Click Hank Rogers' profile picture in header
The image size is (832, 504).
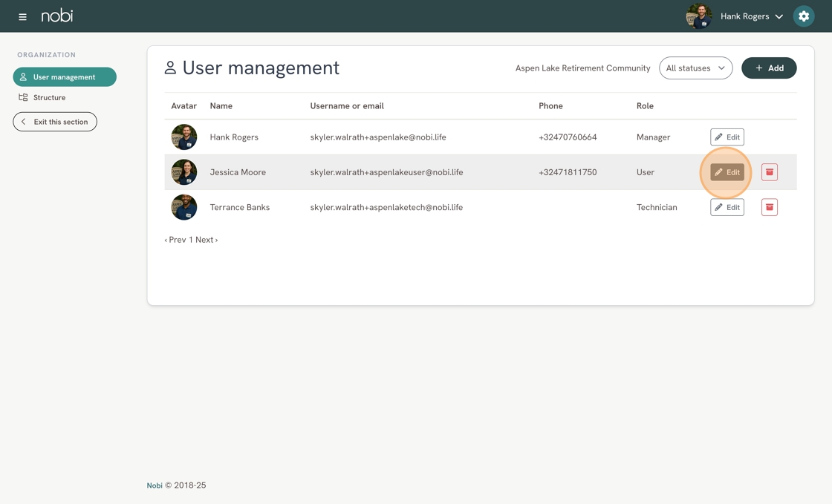[698, 16]
